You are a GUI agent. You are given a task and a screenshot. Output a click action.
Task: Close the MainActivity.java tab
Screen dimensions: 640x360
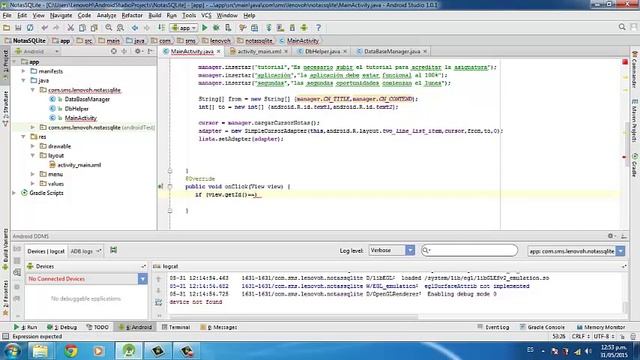tap(218, 51)
